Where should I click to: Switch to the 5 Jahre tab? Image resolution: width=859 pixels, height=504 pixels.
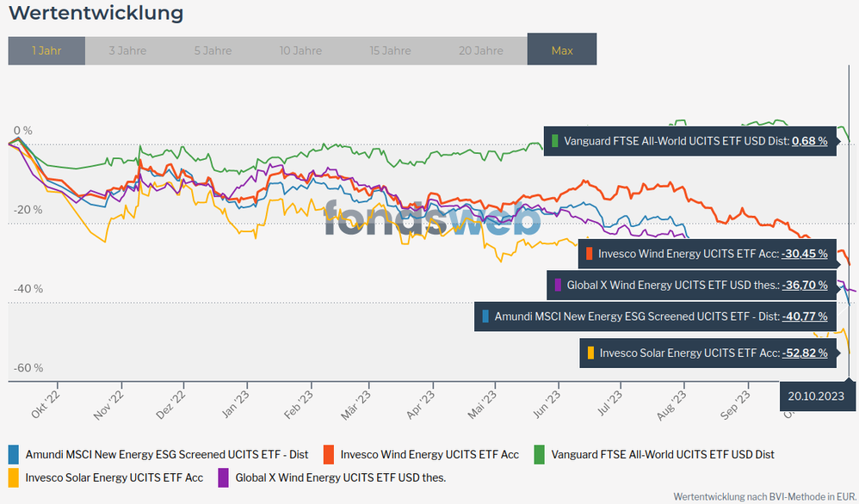point(213,51)
